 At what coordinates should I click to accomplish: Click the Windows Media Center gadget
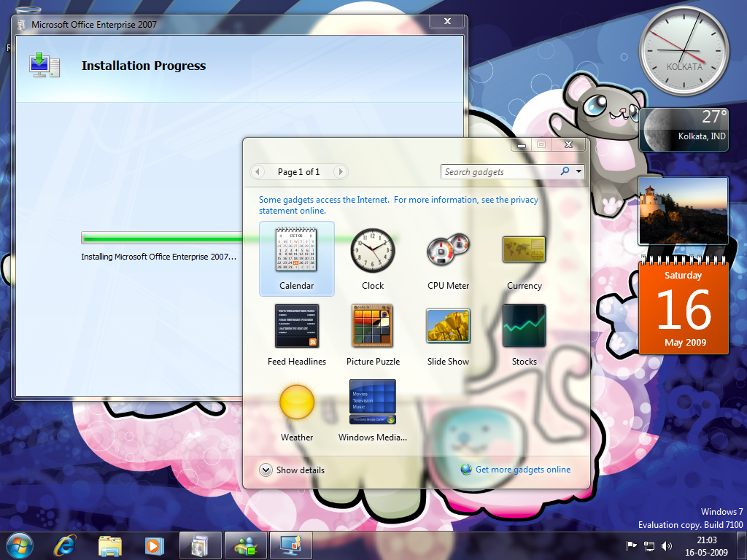coord(373,402)
